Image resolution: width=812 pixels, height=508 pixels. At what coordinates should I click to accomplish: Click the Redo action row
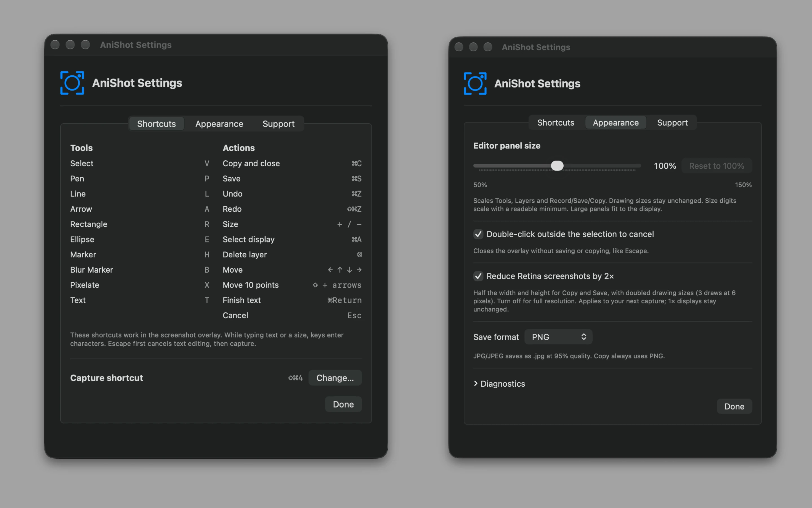pyautogui.click(x=292, y=209)
